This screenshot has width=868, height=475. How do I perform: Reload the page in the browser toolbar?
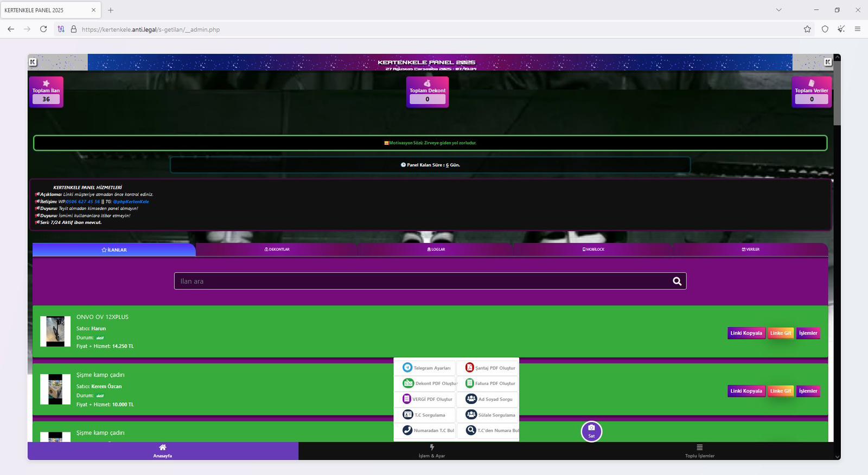[x=43, y=29]
